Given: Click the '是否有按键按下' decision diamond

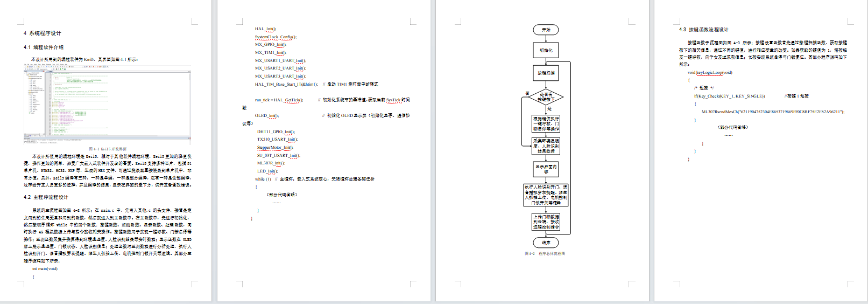Looking at the screenshot, I should 546,97.
